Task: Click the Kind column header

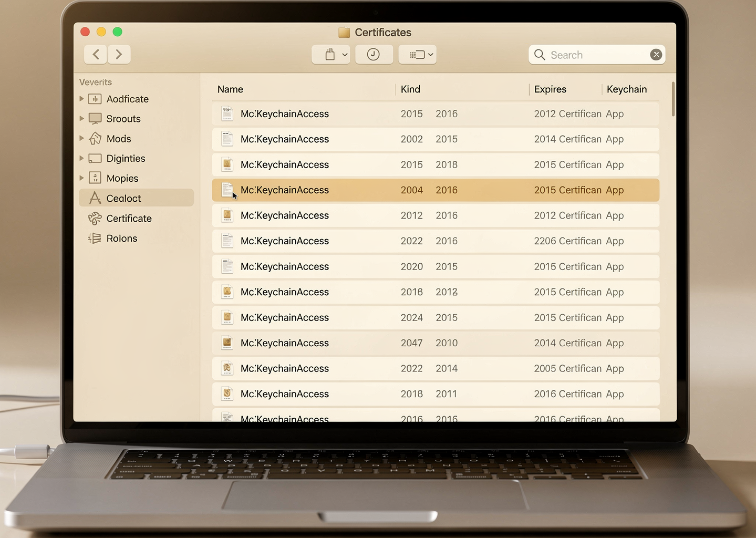Action: (x=410, y=89)
